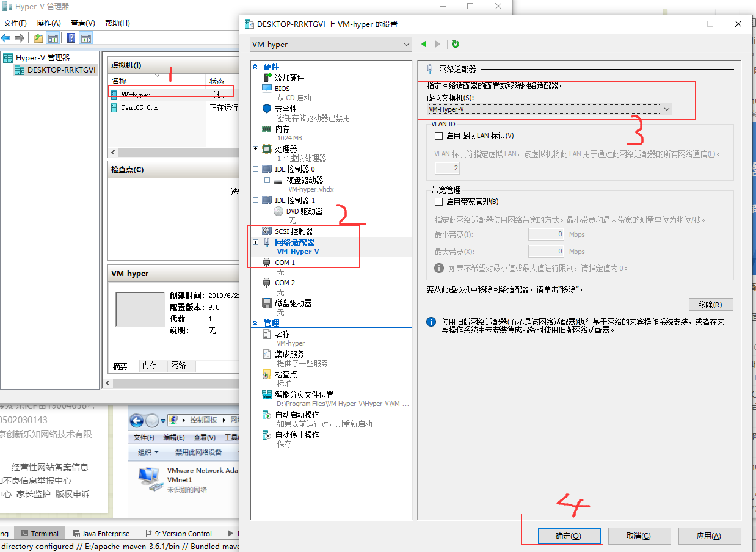
Task: Select the VM-hyper row in virtual machines list
Action: 173,95
